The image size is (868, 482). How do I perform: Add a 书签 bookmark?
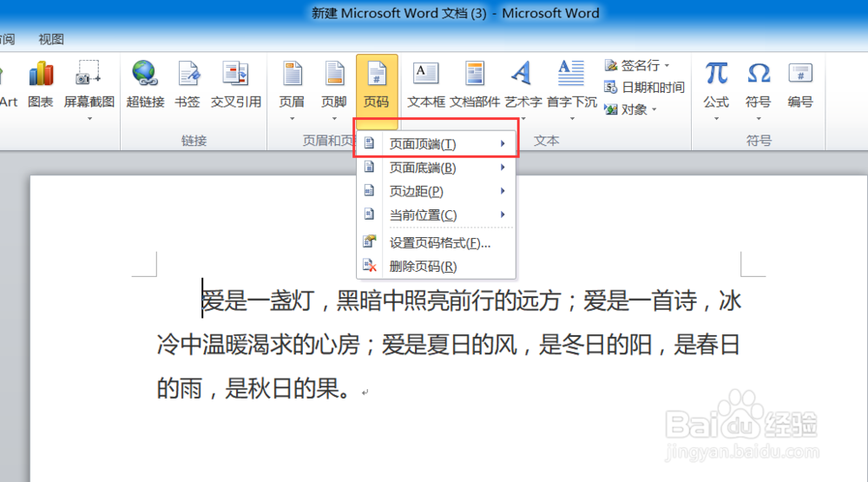187,85
